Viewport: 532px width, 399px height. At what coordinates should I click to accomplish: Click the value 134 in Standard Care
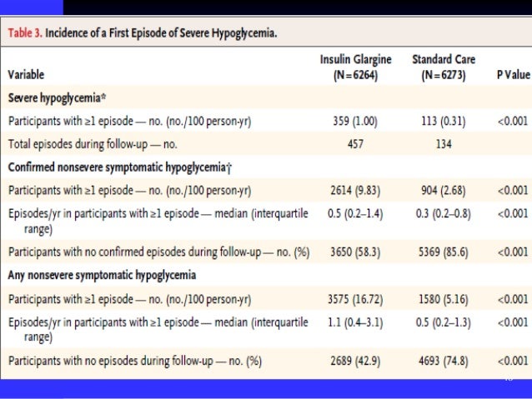click(x=444, y=145)
